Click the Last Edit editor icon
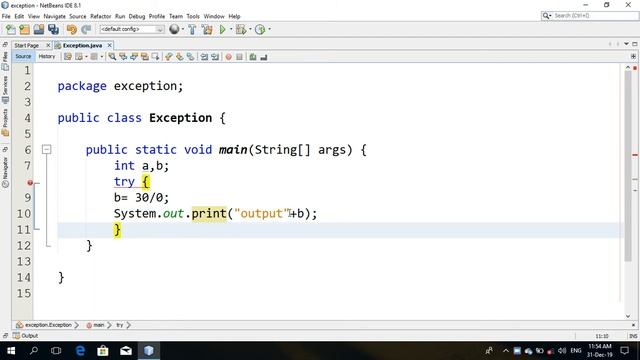This screenshot has height=360, width=640. [x=68, y=57]
